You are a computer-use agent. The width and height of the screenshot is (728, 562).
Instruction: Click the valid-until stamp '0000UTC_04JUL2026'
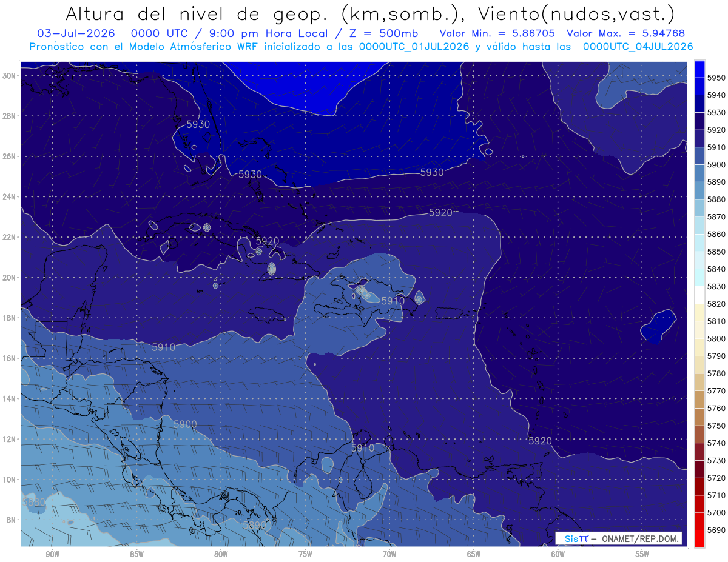[638, 46]
